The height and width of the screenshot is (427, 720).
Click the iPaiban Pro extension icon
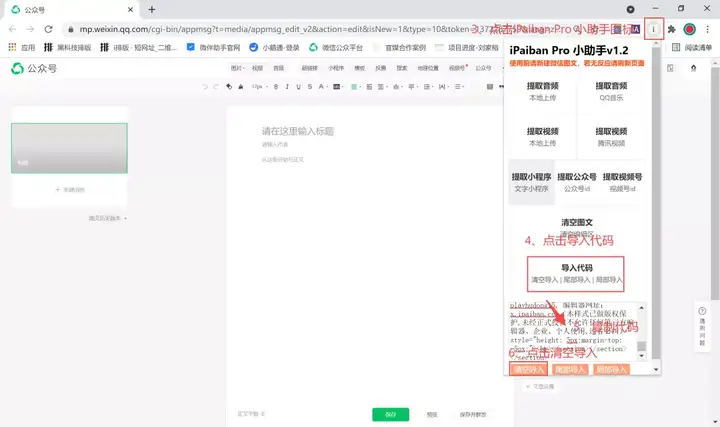point(653,29)
